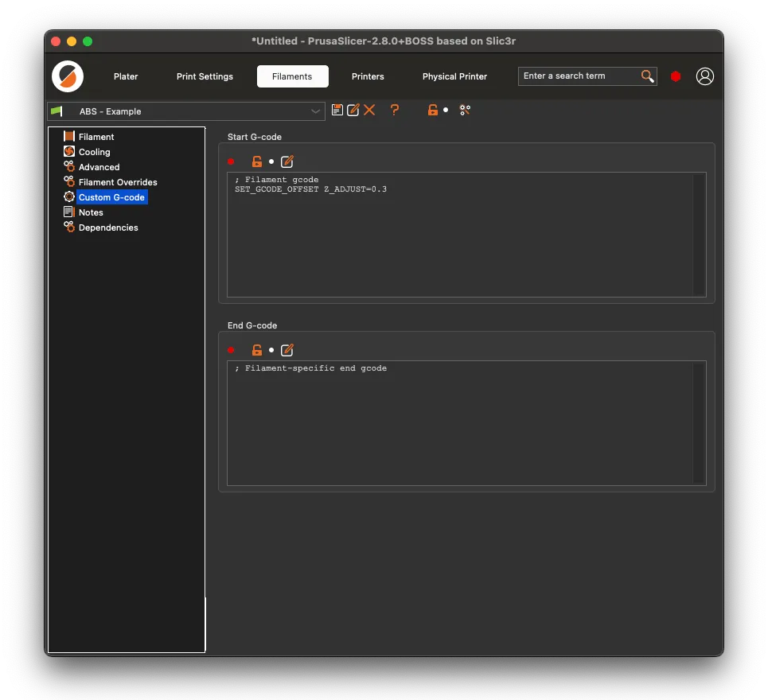Select Filament Overrides in the sidebar
The height and width of the screenshot is (700, 768).
point(118,182)
